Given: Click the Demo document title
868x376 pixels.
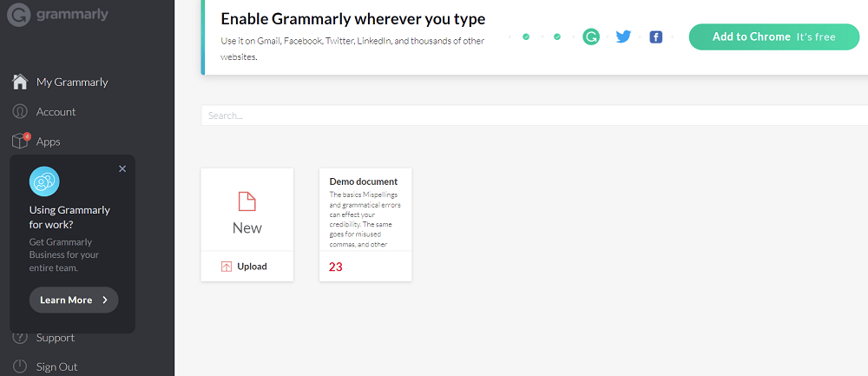Looking at the screenshot, I should tap(363, 181).
